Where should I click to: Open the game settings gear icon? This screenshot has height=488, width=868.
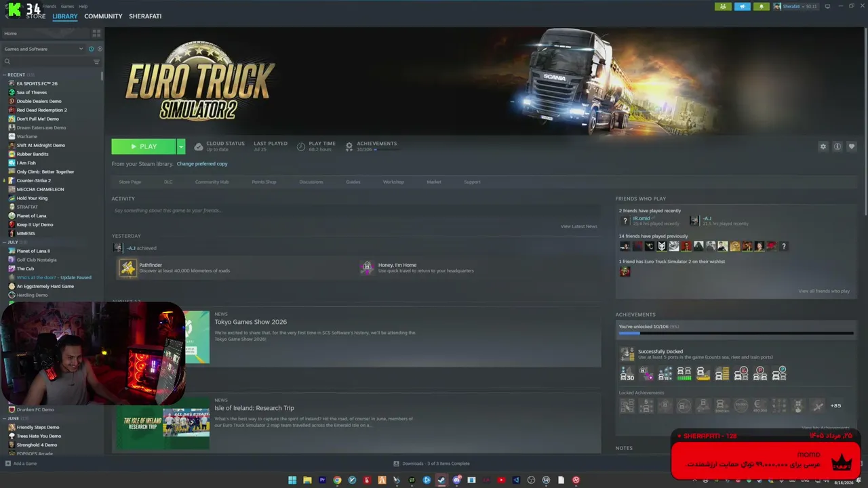point(823,146)
